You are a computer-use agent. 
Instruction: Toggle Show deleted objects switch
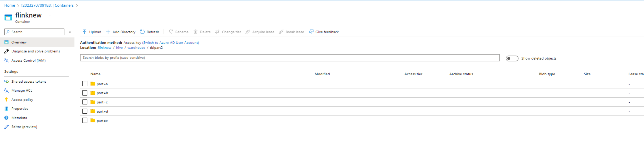tap(512, 58)
